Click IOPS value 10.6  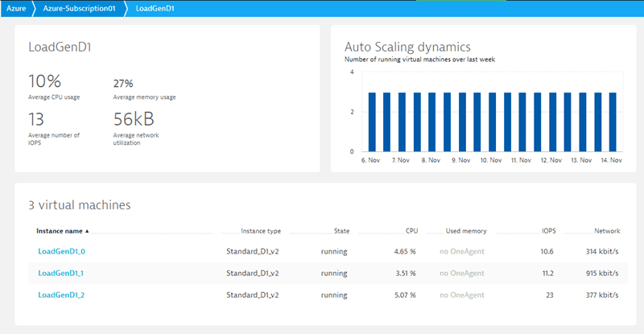pyautogui.click(x=547, y=251)
